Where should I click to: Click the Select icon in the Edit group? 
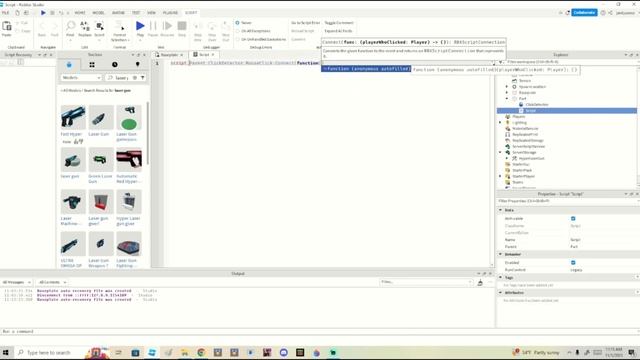(x=100, y=27)
